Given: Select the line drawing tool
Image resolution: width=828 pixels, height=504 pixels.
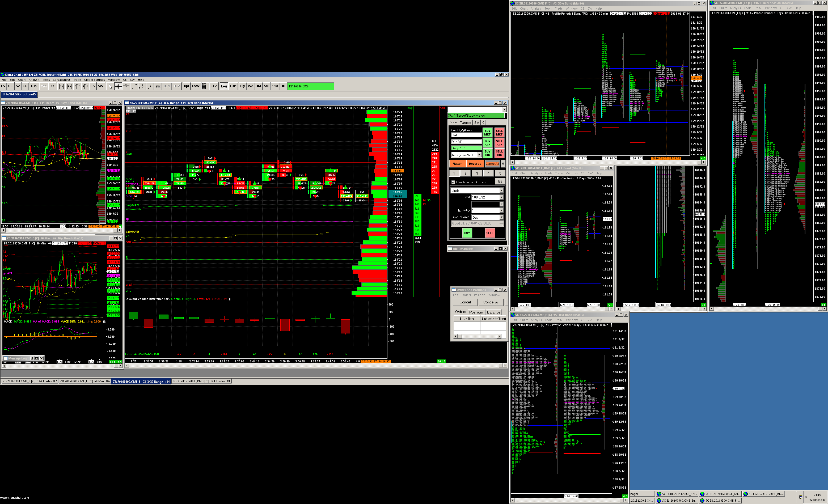Looking at the screenshot, I should pos(134,86).
